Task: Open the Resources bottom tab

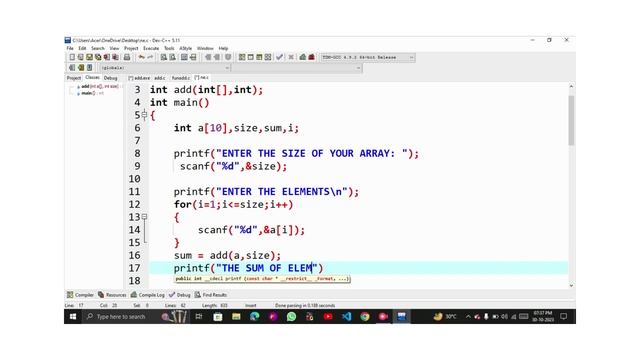Action: pos(112,295)
